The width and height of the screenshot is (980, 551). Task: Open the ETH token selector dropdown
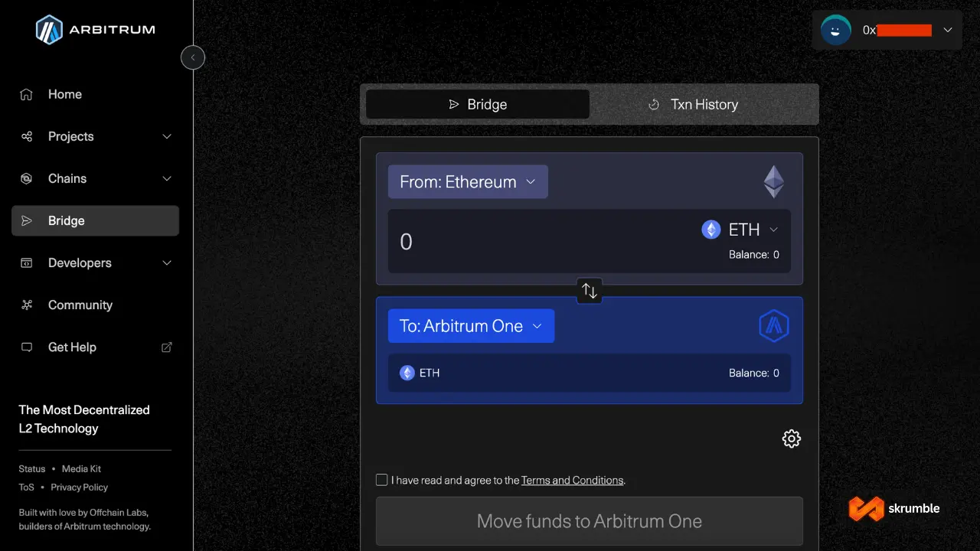tap(740, 230)
